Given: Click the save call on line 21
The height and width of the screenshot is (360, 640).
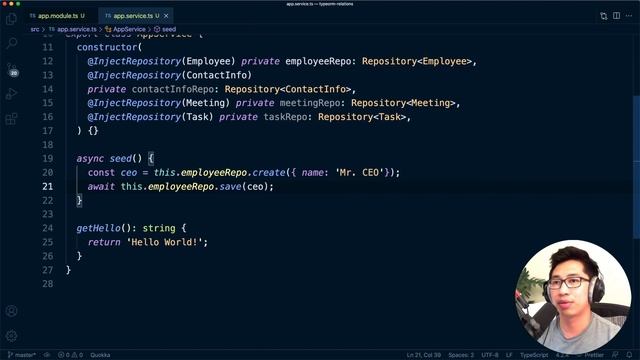Looking at the screenshot, I should (x=231, y=187).
